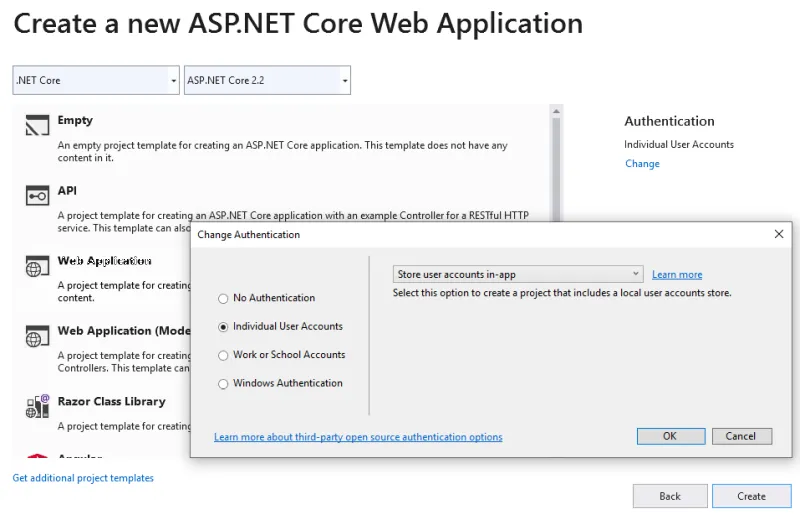Close the Change Authentication dialog
Screen dimensions: 800x519
(779, 234)
